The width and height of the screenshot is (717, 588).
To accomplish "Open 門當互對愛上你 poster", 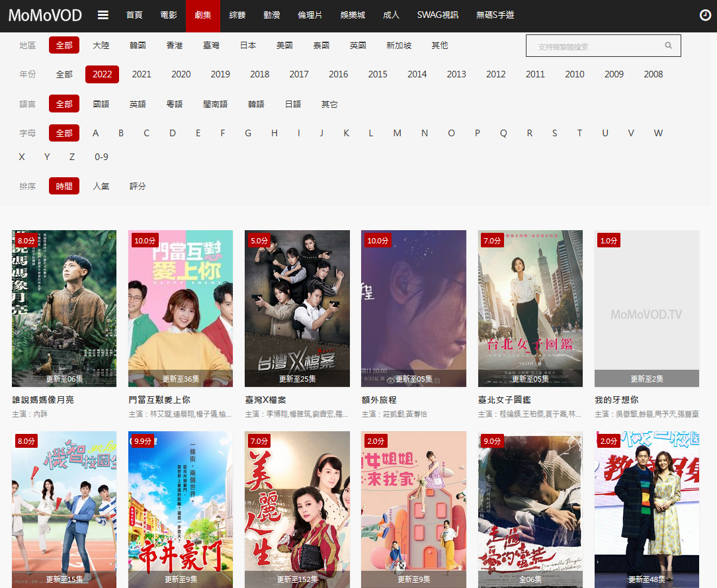I will 181,309.
